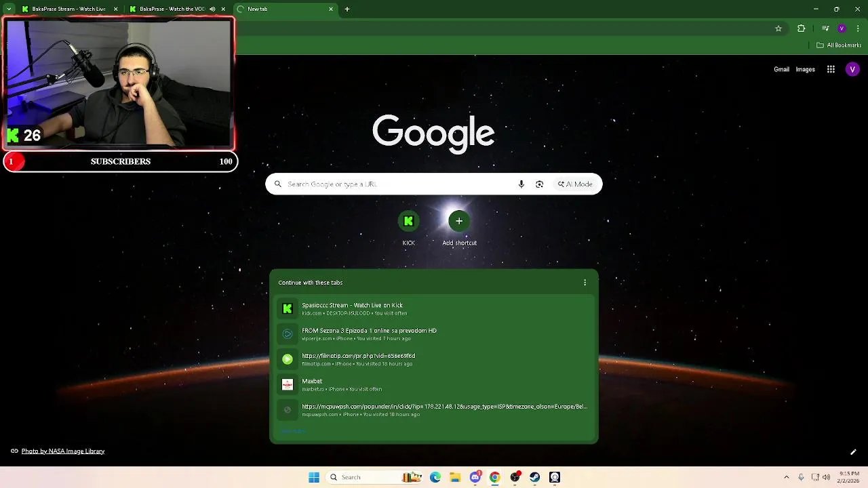
Task: Switch to BakaPrase - Watch the VOD tab
Action: pyautogui.click(x=178, y=9)
